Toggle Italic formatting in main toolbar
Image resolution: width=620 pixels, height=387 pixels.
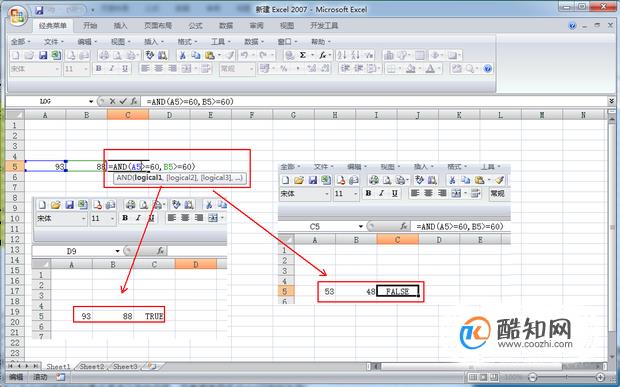pos(112,69)
